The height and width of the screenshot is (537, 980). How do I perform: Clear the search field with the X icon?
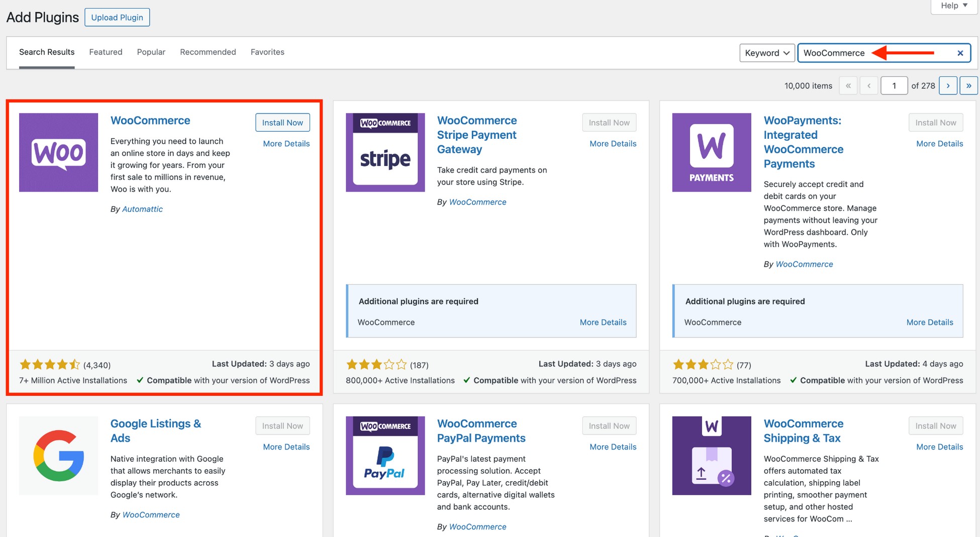(x=960, y=53)
